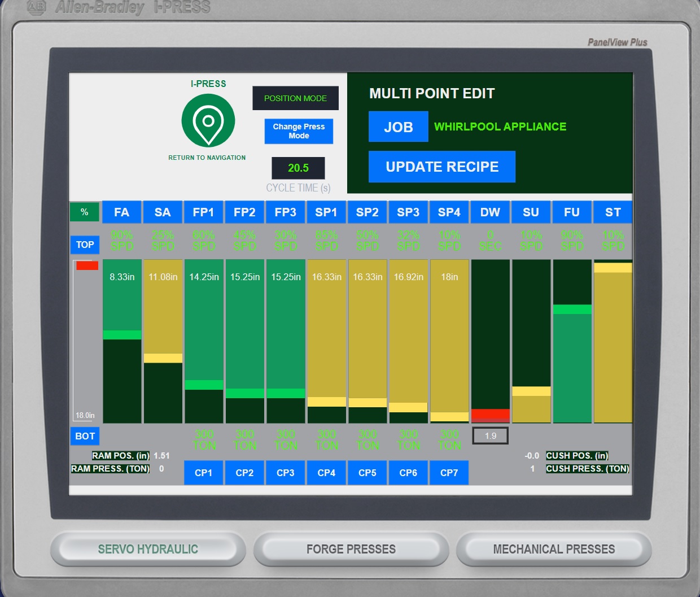The height and width of the screenshot is (597, 700).
Task: Select the DW column header
Action: click(490, 212)
